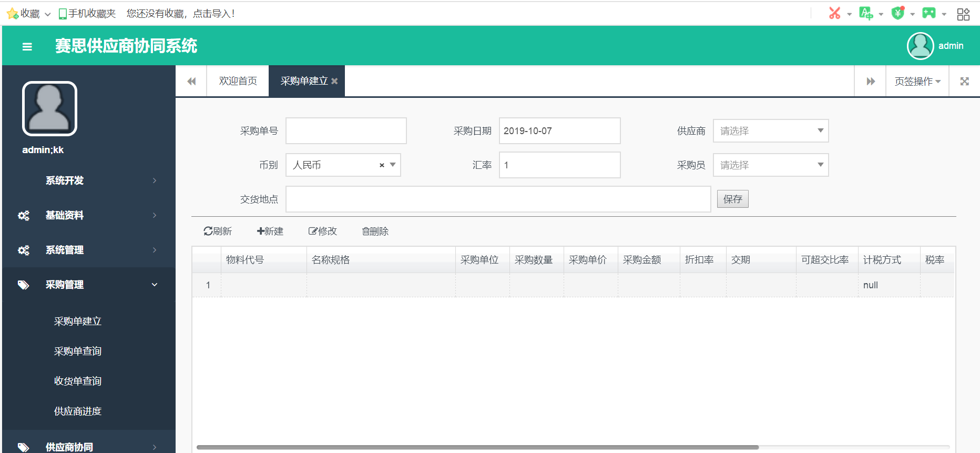The height and width of the screenshot is (453, 980).
Task: Select the 采购单建立 tab
Action: (304, 81)
